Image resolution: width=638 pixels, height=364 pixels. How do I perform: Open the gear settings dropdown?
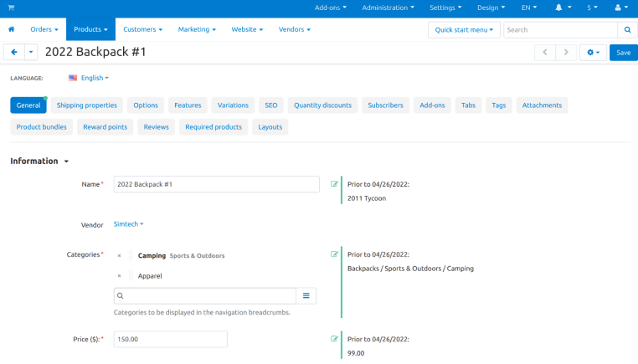[594, 52]
